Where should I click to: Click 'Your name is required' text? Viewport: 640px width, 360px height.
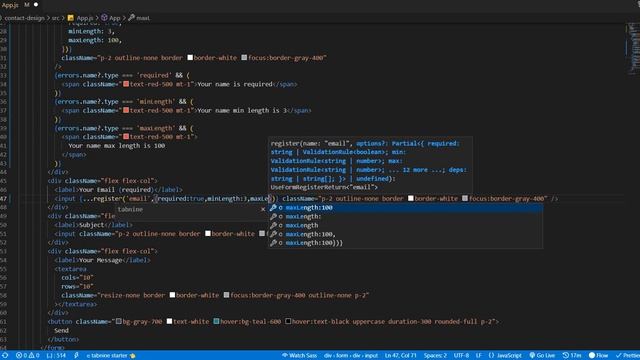click(235, 84)
